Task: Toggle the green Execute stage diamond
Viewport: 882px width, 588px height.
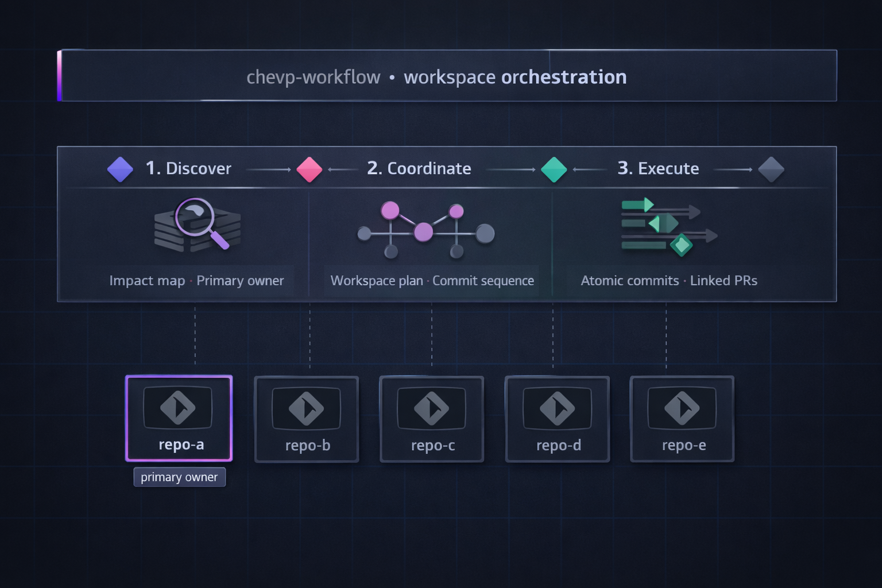Action: click(554, 169)
